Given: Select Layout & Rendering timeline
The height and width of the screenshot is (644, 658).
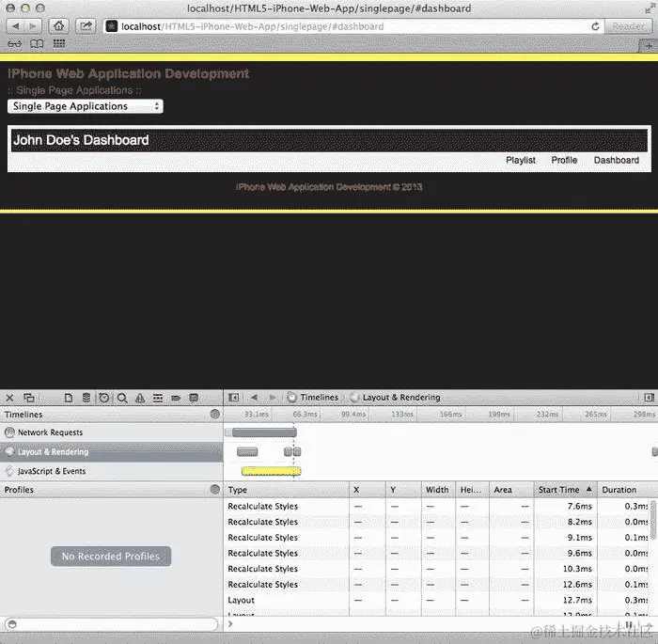Looking at the screenshot, I should tap(111, 451).
